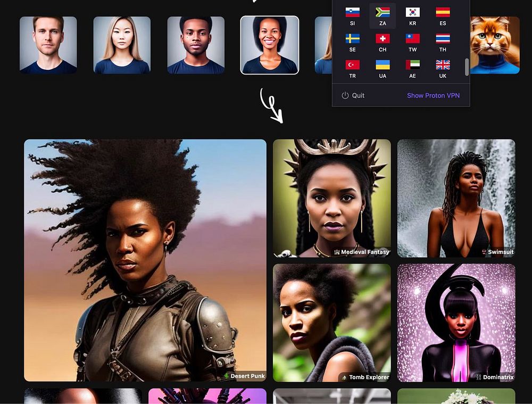The height and width of the screenshot is (404, 532).
Task: Pick United Arab Emirates AE flag
Action: [413, 64]
